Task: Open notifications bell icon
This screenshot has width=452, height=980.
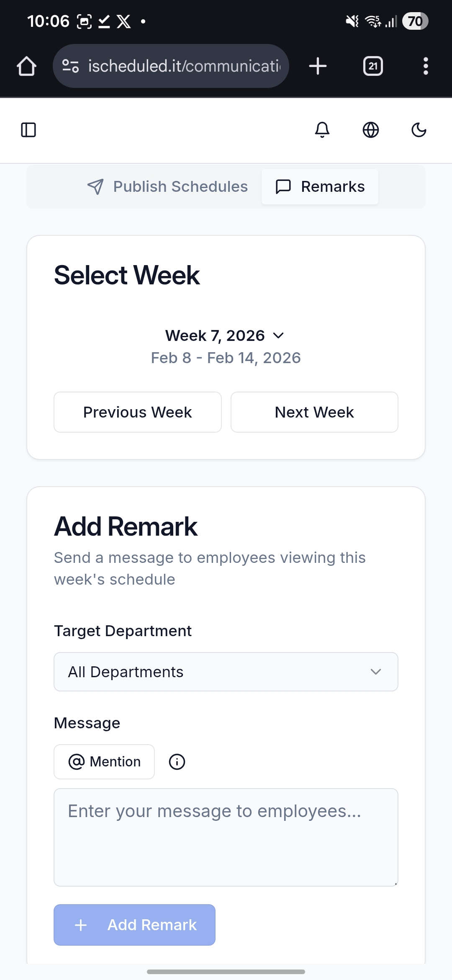Action: [x=322, y=130]
